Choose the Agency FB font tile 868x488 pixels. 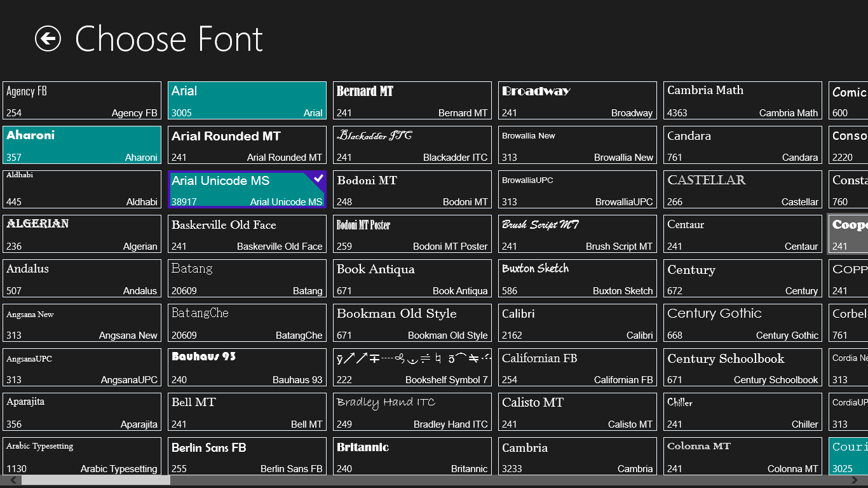(x=82, y=100)
